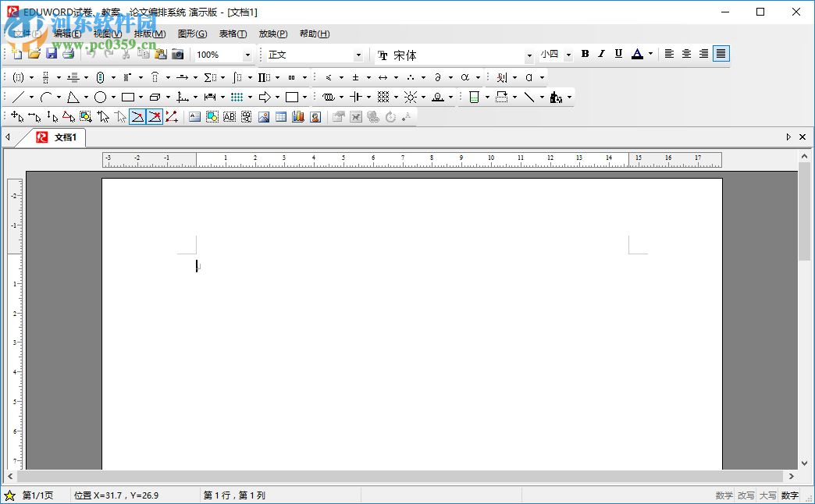Select the circle drawing tool
Screen dimensions: 815x504
(101, 97)
